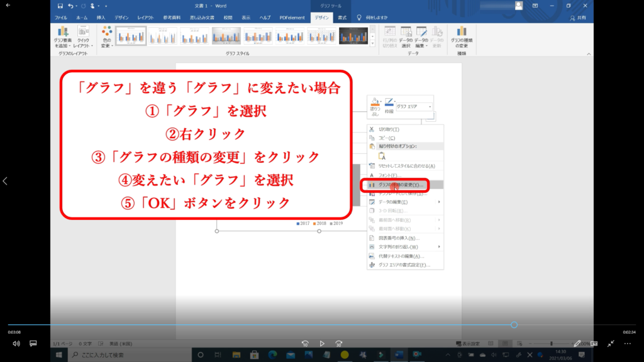Click the volume speaker icon in the player
644x362 pixels.
pos(16,344)
